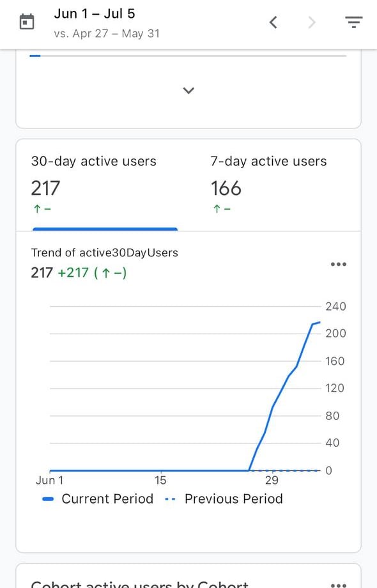Screen dimensions: 377x588
Task: Tap the blue progress bar under the metrics
Action: [x=104, y=227]
